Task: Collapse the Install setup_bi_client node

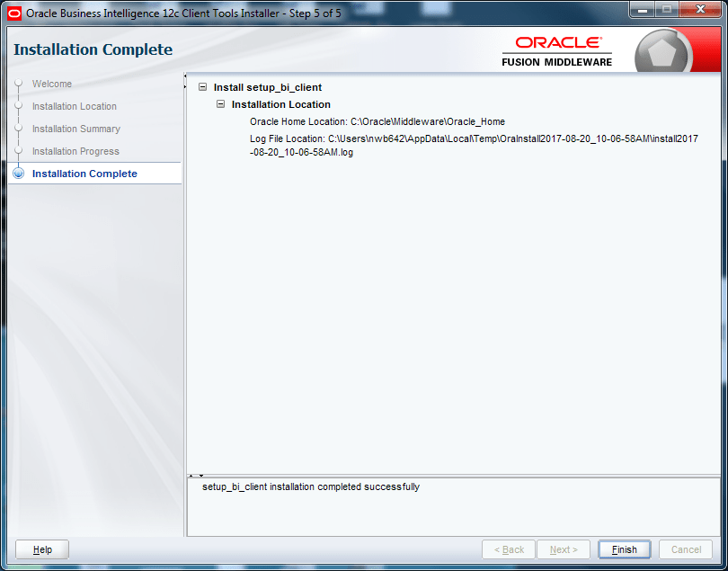Action: (x=202, y=87)
